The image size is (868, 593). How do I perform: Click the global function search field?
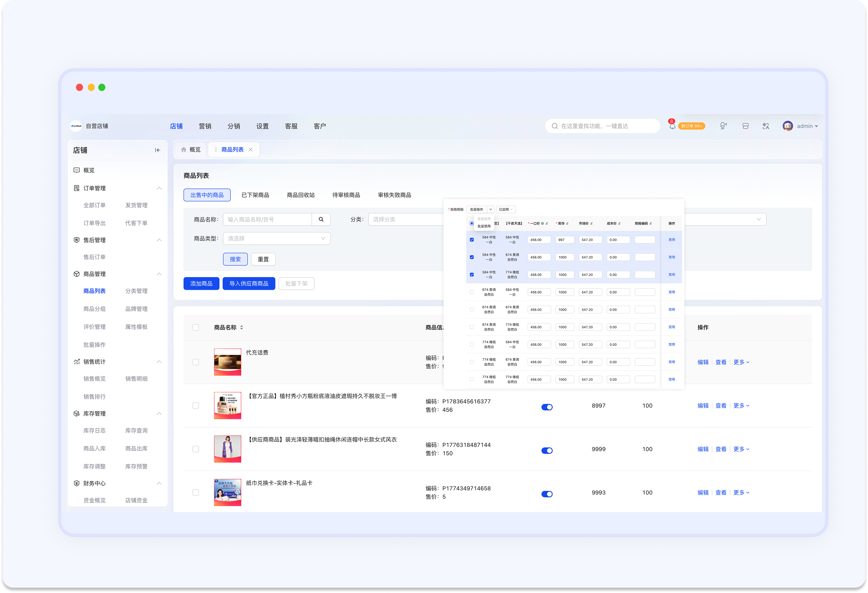(602, 126)
